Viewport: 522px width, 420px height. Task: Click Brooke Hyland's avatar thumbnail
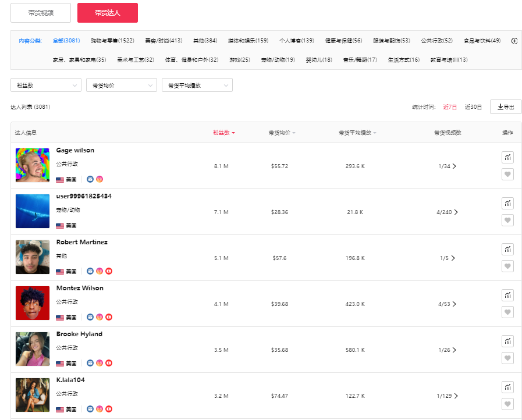click(x=32, y=349)
